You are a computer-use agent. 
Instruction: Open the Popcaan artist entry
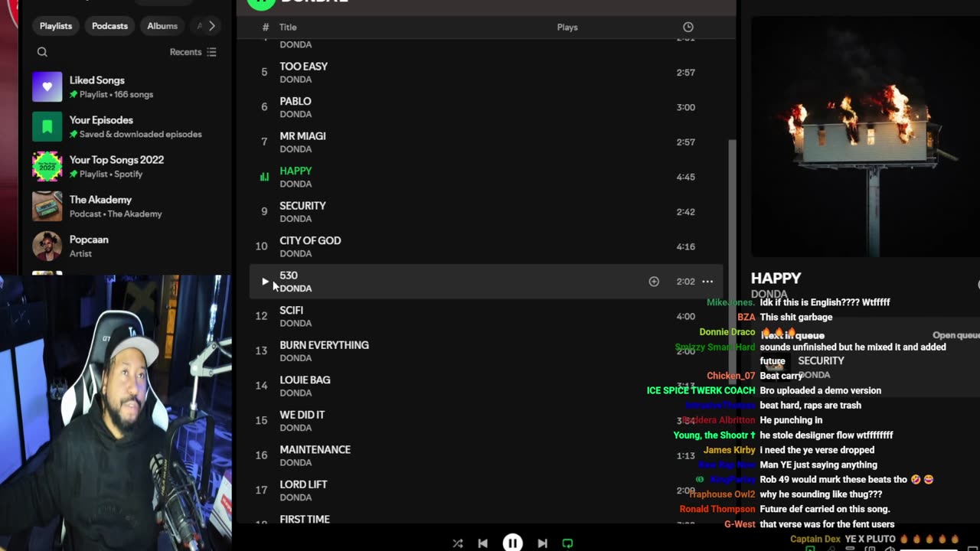126,246
